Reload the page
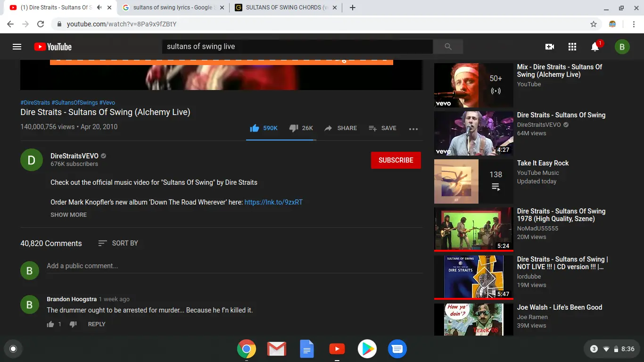 tap(41, 24)
